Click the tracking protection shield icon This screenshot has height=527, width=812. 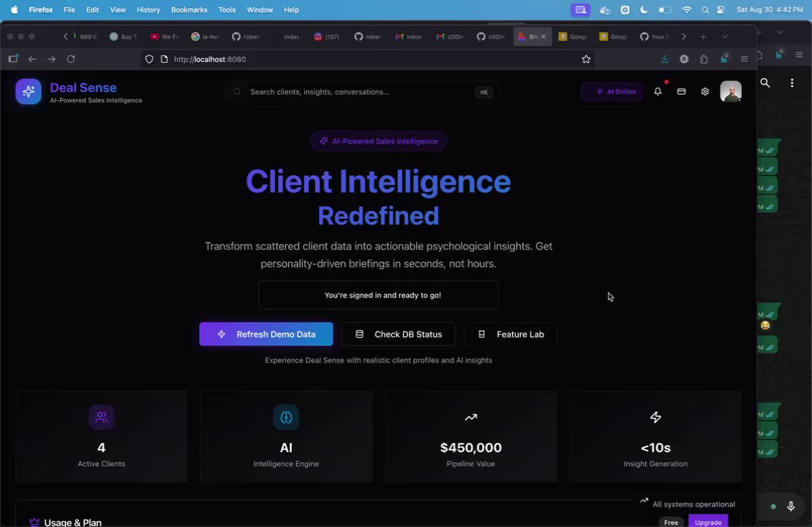tap(149, 59)
